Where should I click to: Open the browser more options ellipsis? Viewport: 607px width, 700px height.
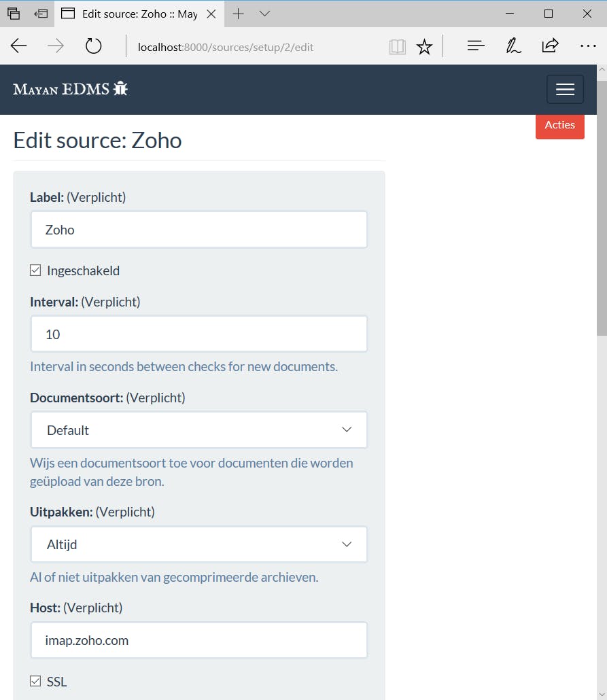[587, 46]
